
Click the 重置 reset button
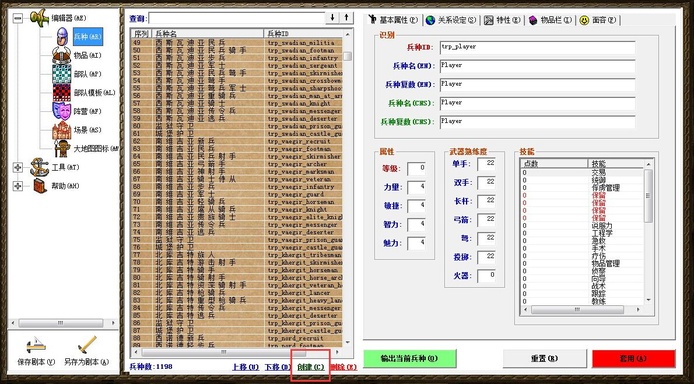[x=545, y=358]
